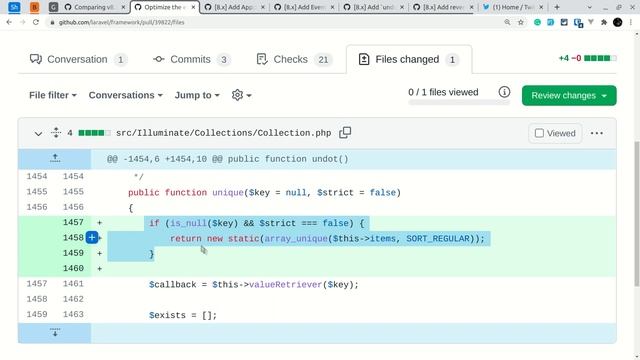
Task: Open the File filter dropdown
Action: (53, 95)
